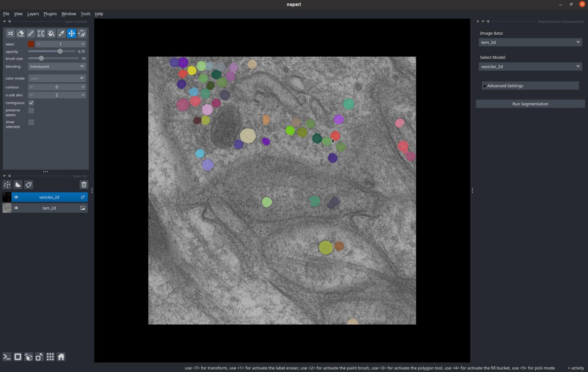Activate the paint brush tool
Screen dimensions: 588x372
(x=31, y=33)
